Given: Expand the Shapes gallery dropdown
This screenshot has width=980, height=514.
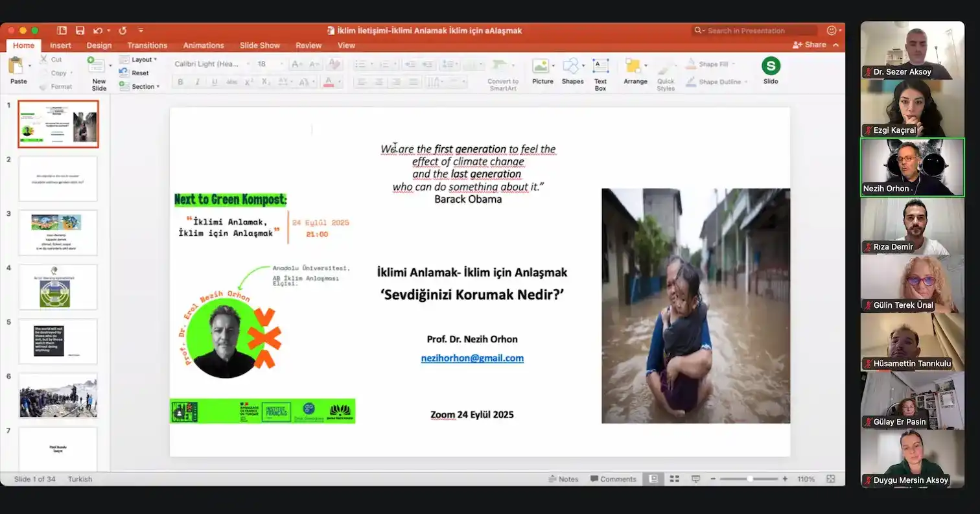Looking at the screenshot, I should [583, 65].
